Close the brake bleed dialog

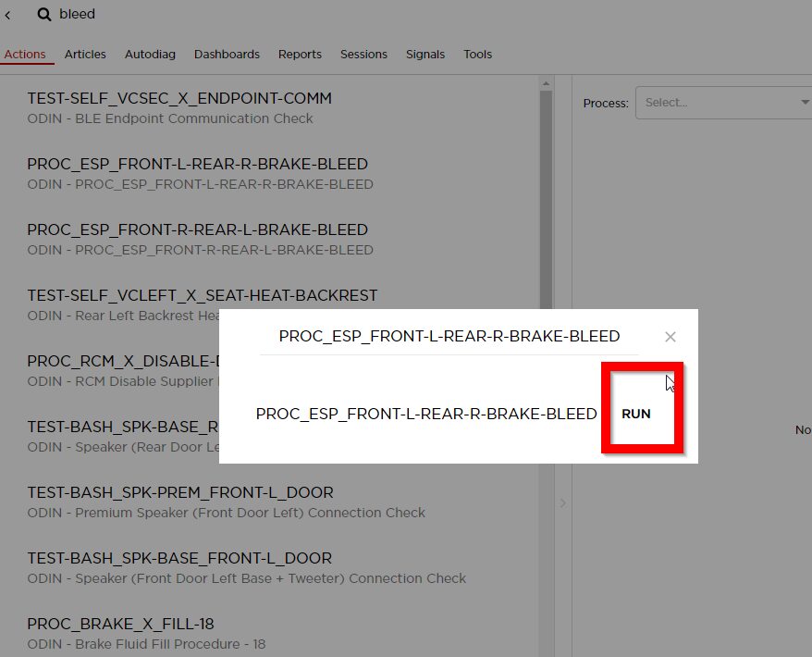(x=671, y=337)
